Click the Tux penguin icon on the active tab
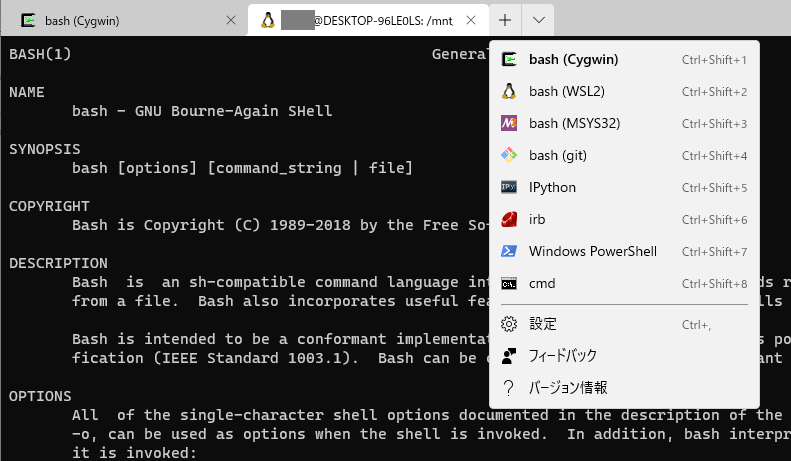 pyautogui.click(x=267, y=20)
